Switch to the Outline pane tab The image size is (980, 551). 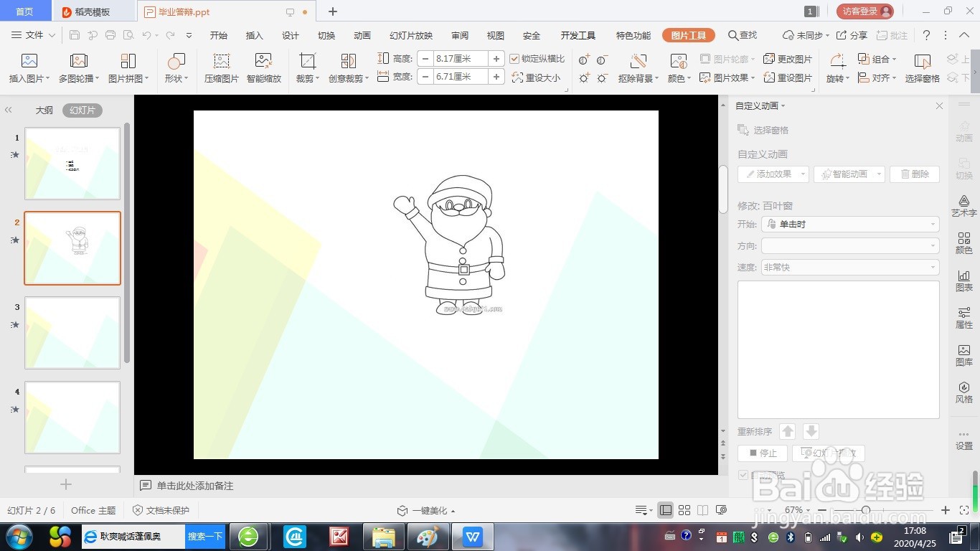point(44,110)
